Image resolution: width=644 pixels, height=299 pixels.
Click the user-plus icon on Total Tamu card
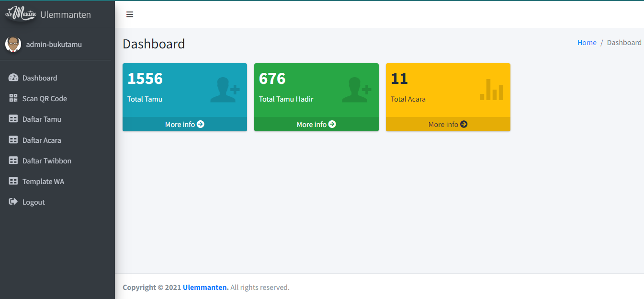pyautogui.click(x=225, y=90)
